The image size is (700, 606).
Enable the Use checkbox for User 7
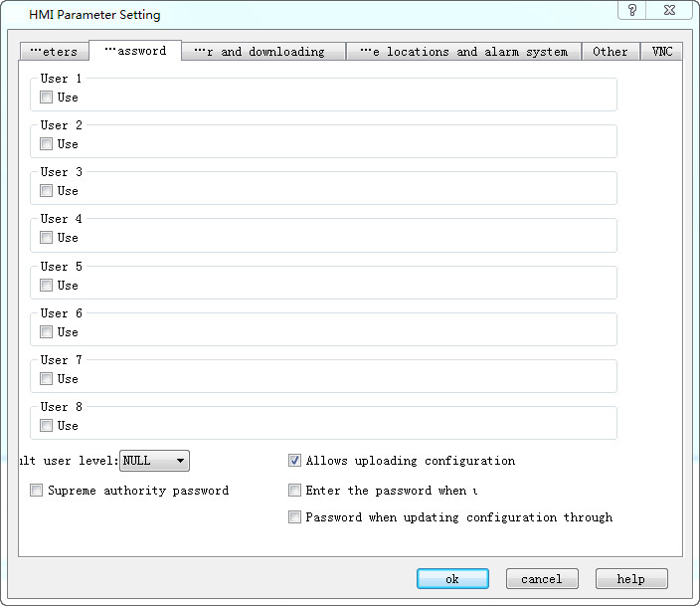[x=46, y=379]
